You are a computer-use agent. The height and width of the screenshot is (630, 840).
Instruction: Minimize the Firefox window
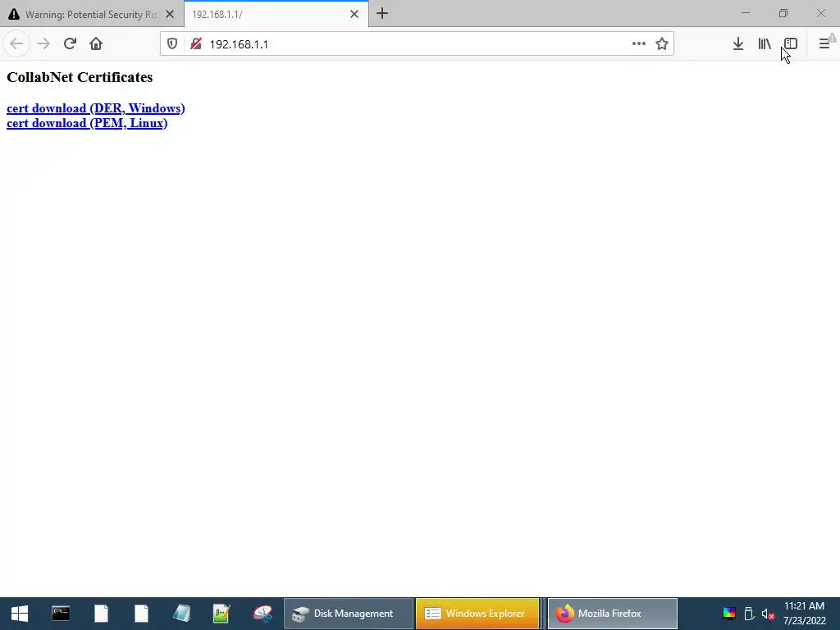746,13
